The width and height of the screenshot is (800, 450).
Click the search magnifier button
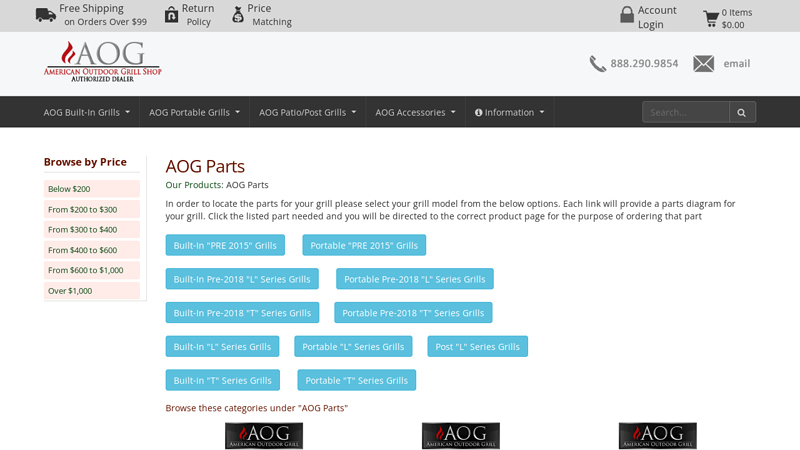742,112
